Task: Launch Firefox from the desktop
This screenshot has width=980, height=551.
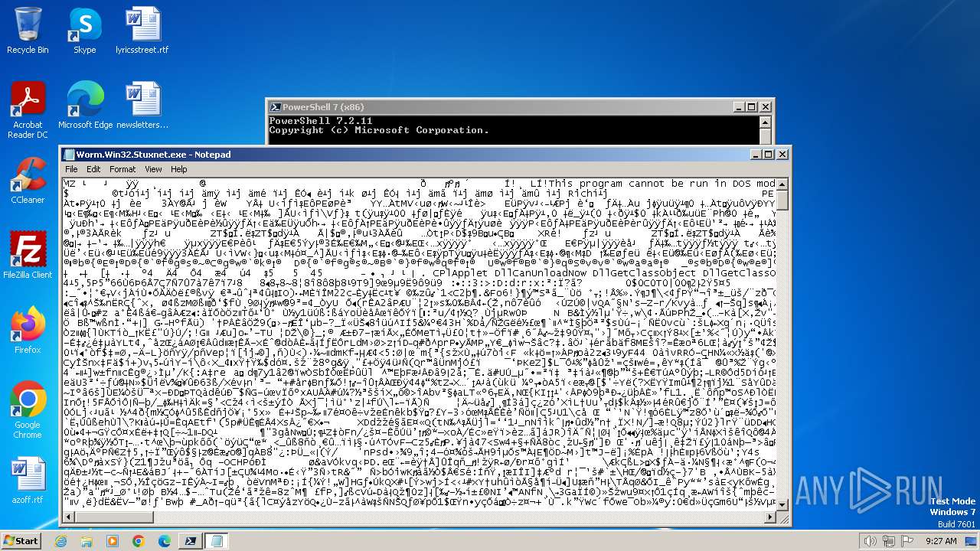Action: 28,331
